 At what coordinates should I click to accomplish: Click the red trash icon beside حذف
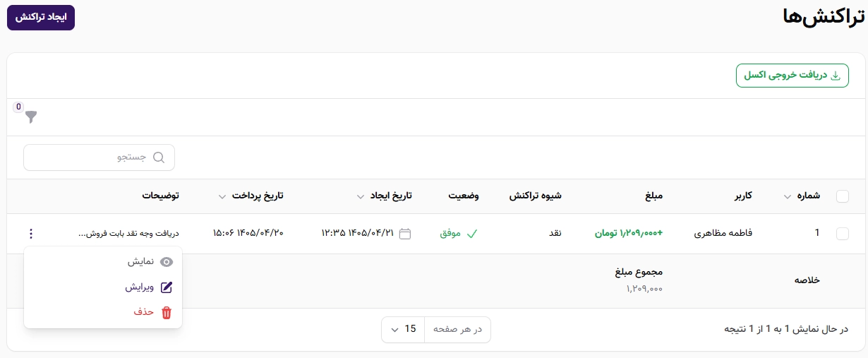[167, 313]
